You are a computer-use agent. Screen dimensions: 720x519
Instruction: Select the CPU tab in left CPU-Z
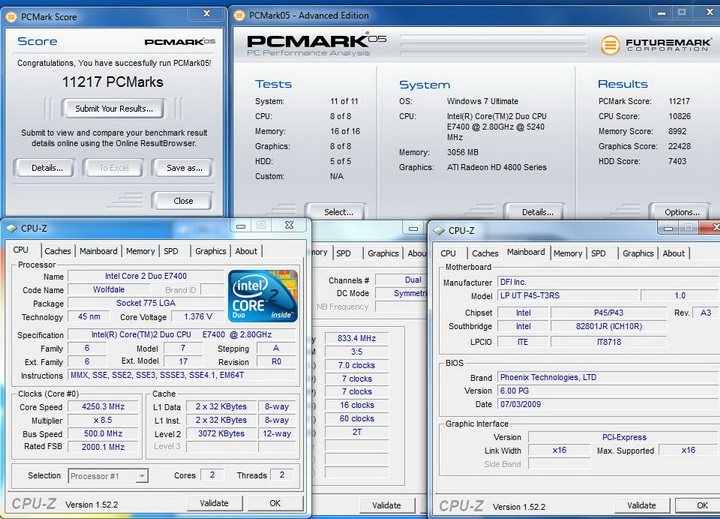(x=21, y=250)
